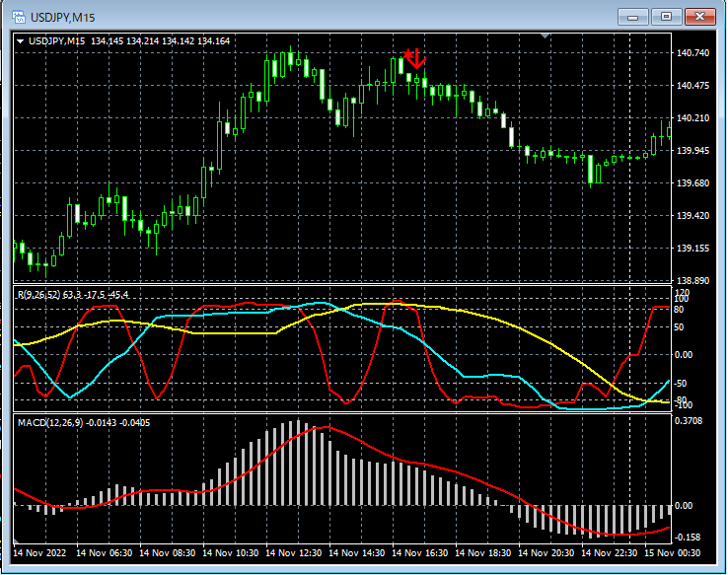Click time label 14 Nov 2022
Screen dimensions: 728x575
click(x=39, y=553)
